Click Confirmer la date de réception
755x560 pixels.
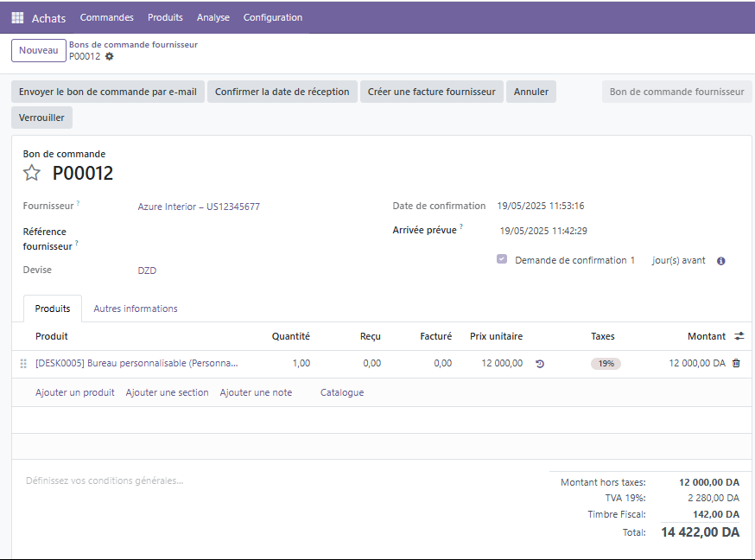[282, 92]
